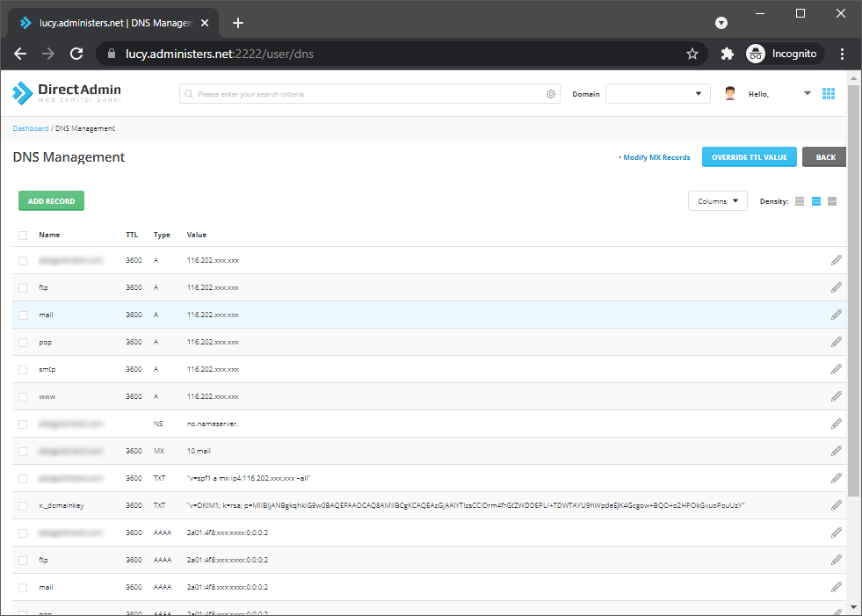Bookmark this page with the star icon
Screen dimensions: 862x616
(x=692, y=54)
